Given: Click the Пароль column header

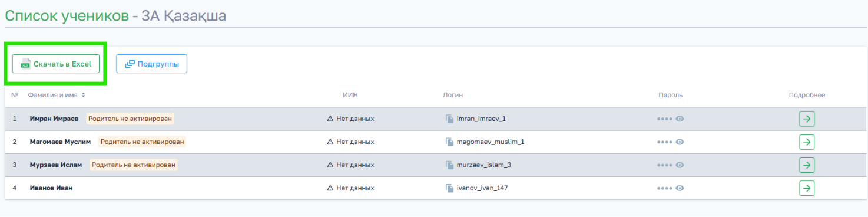Looking at the screenshot, I should [671, 95].
